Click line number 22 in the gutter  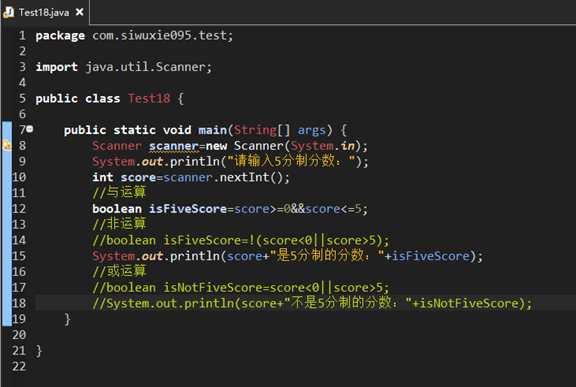tap(19, 366)
